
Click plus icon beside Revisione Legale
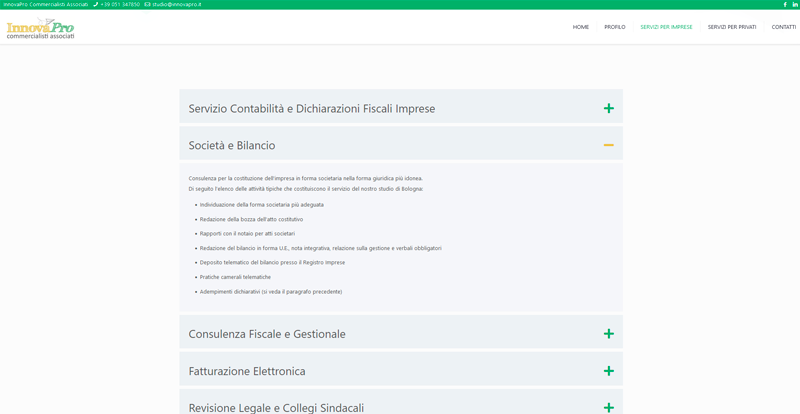[x=608, y=407]
